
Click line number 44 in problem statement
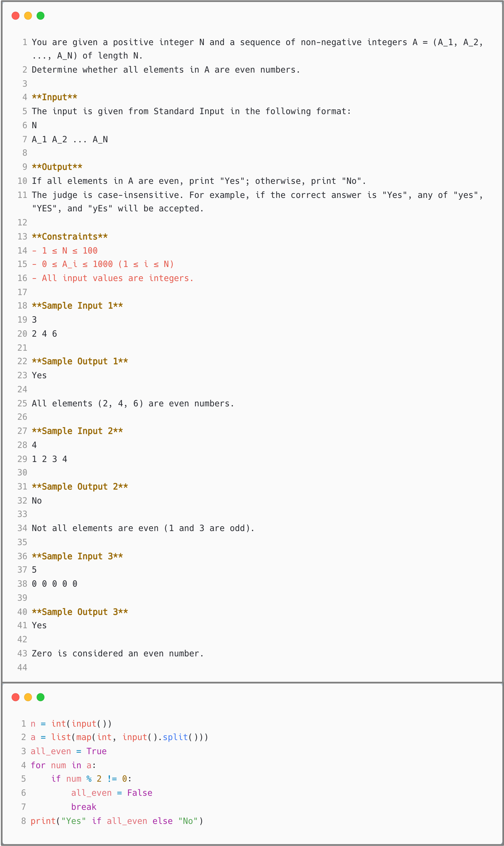(x=22, y=667)
